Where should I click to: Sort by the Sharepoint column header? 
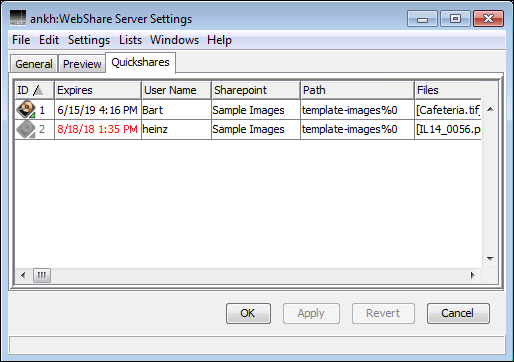(256, 90)
